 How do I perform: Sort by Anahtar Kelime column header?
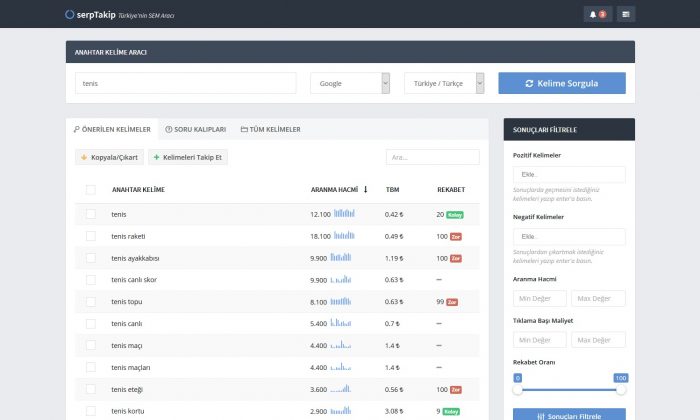point(138,190)
